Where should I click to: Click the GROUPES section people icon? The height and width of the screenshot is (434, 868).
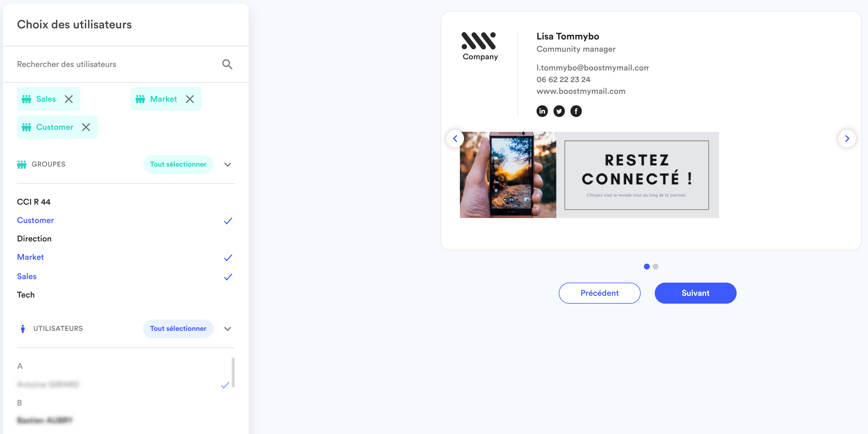tap(22, 164)
